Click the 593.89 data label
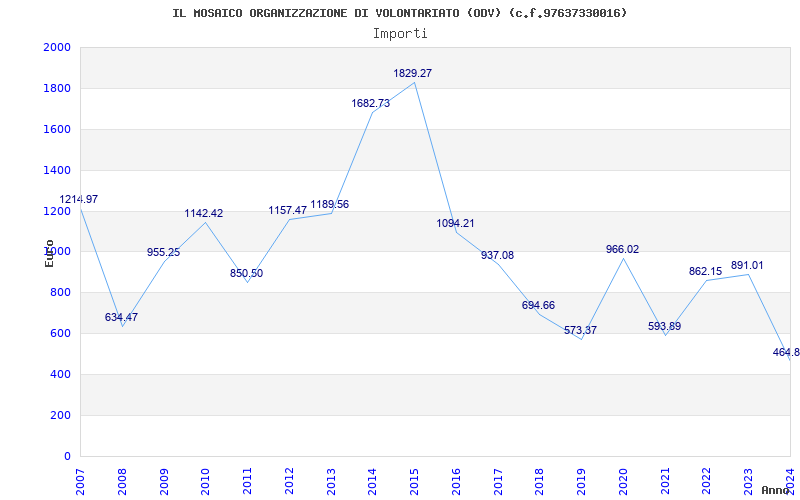800x500 pixels. click(x=664, y=327)
